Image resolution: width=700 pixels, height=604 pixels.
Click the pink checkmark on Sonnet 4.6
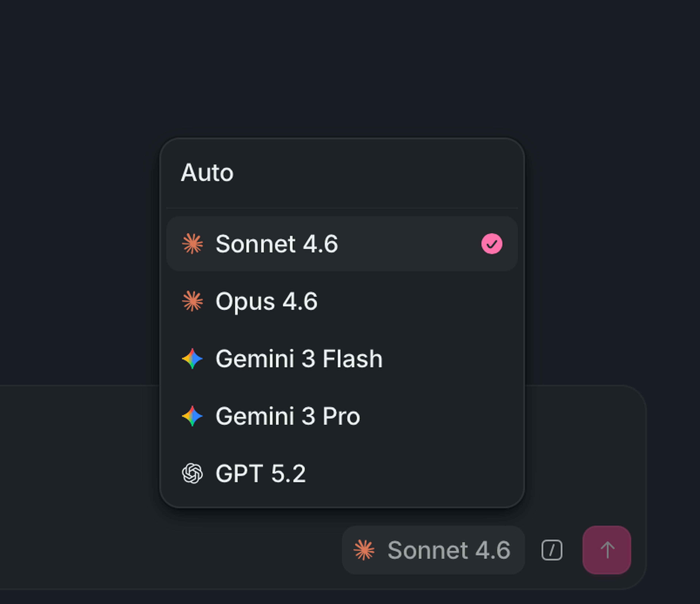pyautogui.click(x=492, y=244)
